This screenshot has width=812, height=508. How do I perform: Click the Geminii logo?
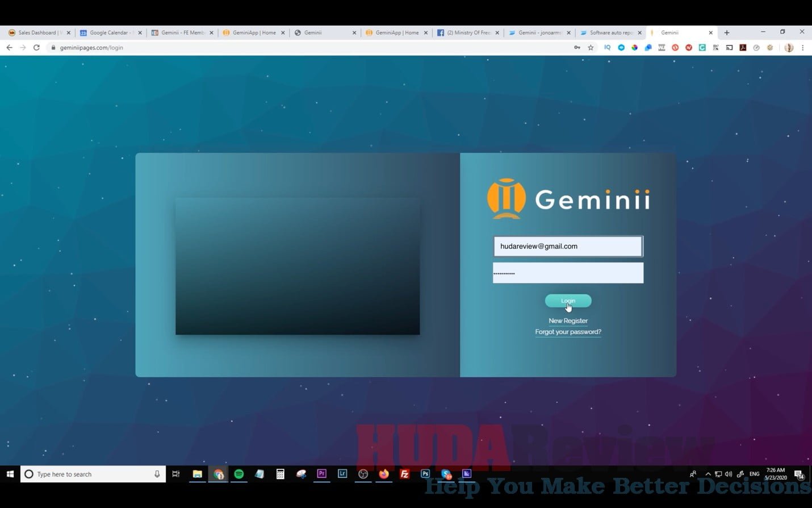coord(568,199)
